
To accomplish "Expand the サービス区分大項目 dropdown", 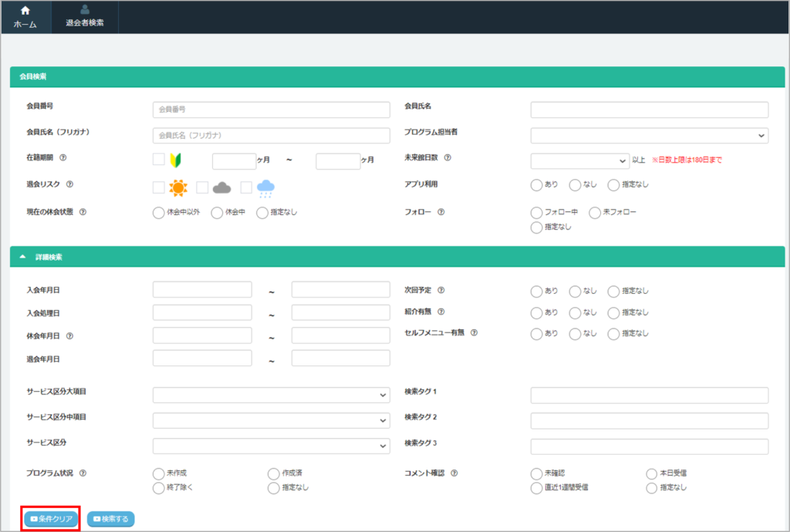I will pos(271,396).
